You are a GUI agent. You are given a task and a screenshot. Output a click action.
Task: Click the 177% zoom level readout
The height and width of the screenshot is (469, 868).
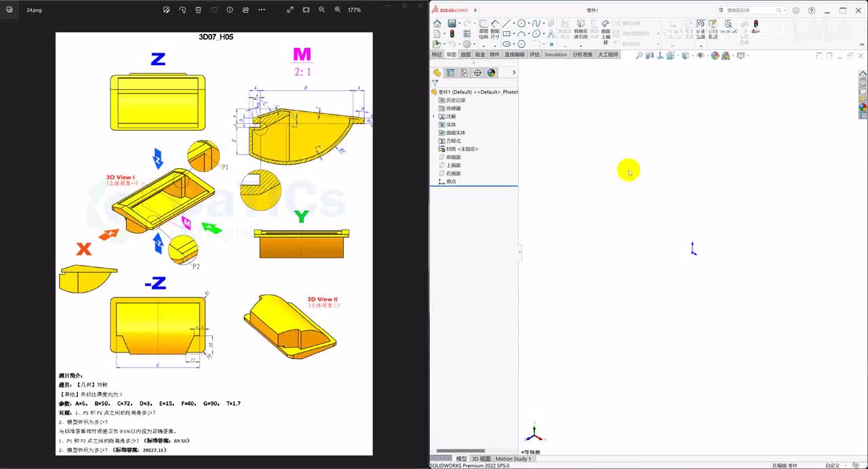[354, 10]
